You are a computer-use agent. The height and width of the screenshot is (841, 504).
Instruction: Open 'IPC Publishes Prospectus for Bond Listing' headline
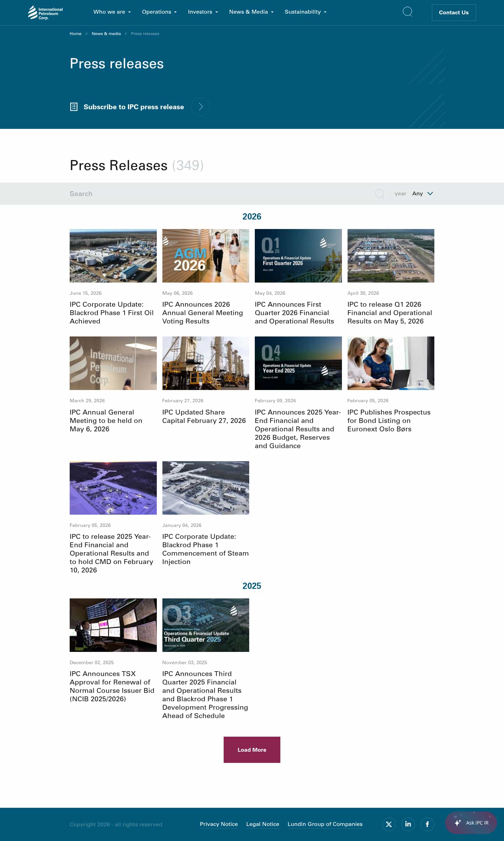tap(389, 420)
